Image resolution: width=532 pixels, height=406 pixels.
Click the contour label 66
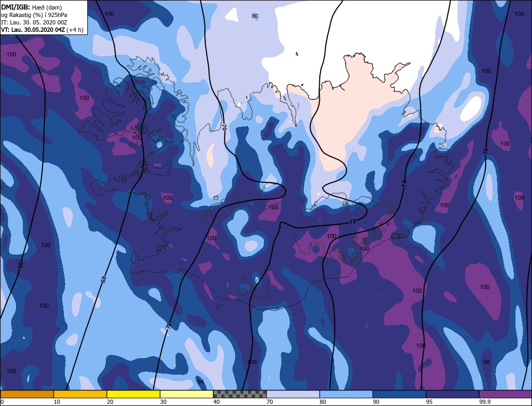20,265
